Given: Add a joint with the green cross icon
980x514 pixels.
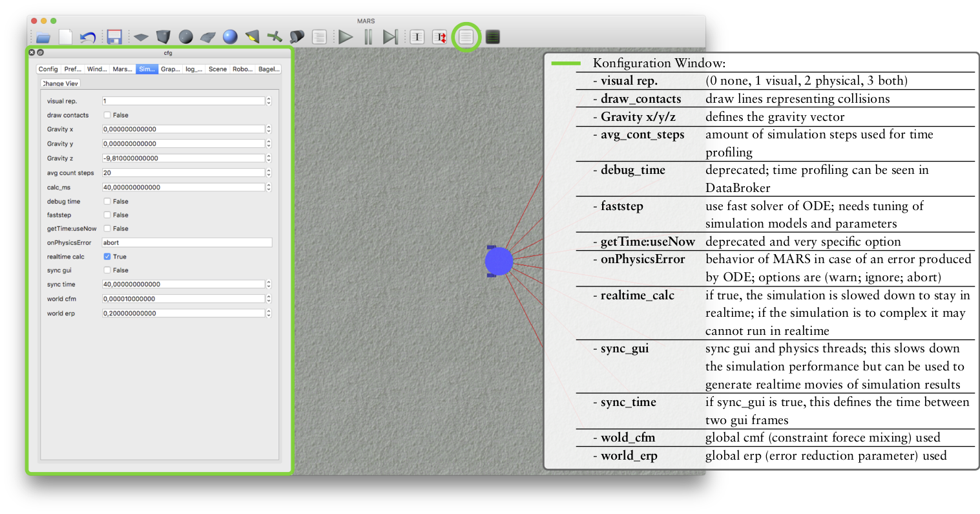Looking at the screenshot, I should click(275, 37).
